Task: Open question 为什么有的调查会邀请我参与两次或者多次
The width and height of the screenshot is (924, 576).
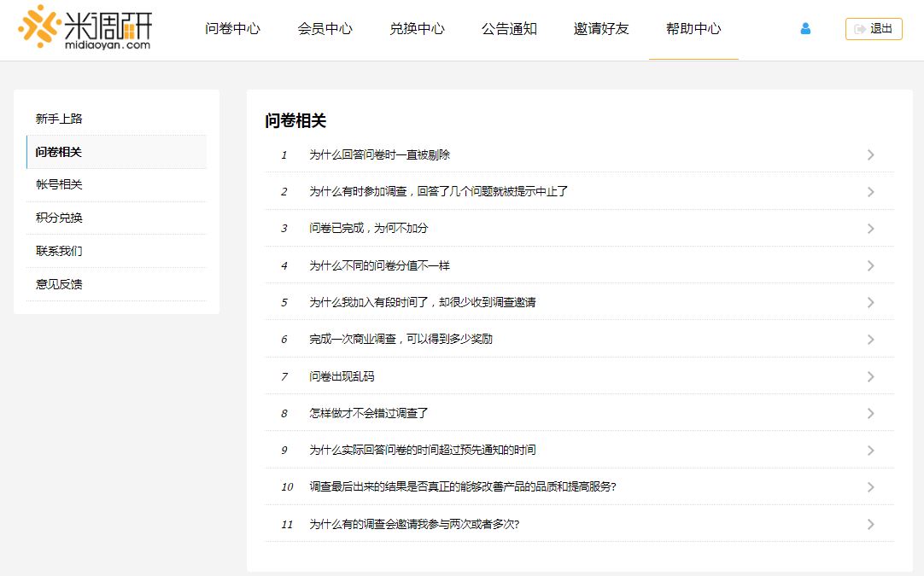Action: tap(414, 524)
